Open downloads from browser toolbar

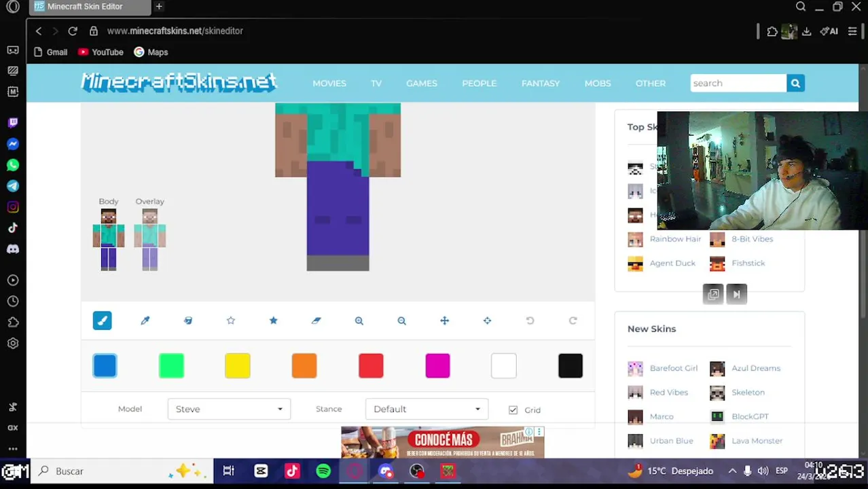click(x=807, y=31)
